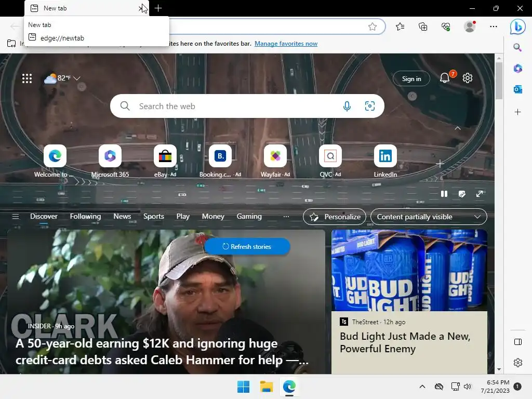This screenshot has height=399, width=532.
Task: Open eBay quick link tile
Action: click(165, 156)
